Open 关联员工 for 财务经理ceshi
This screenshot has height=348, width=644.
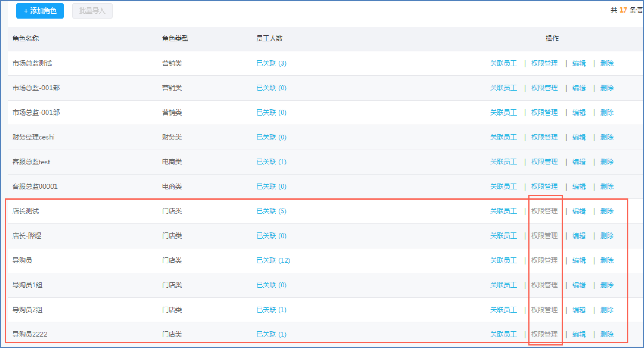(503, 137)
